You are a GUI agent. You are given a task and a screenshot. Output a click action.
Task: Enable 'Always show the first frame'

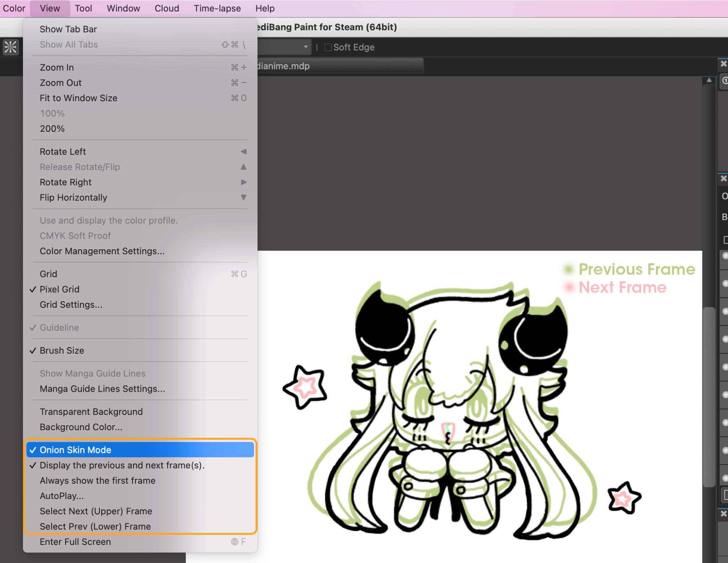97,480
